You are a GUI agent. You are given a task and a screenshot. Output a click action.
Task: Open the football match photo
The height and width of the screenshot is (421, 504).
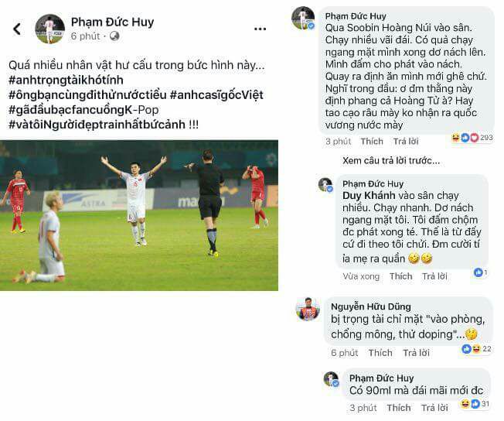click(139, 215)
